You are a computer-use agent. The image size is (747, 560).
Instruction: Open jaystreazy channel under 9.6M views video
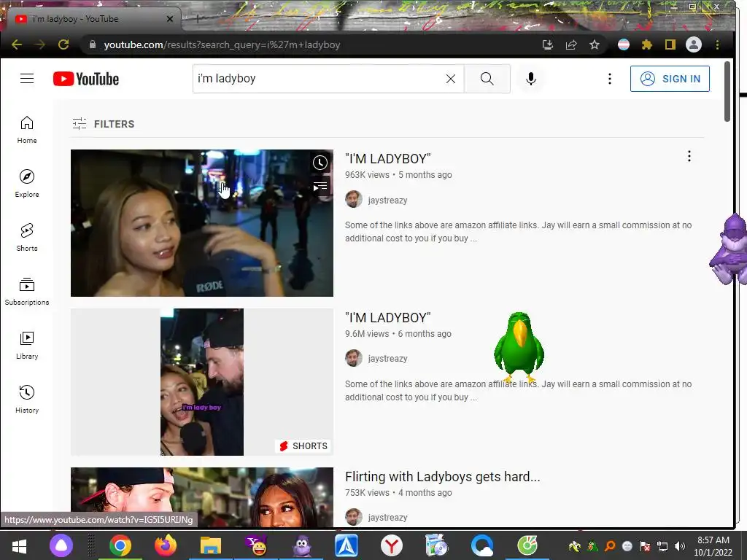pos(387,358)
